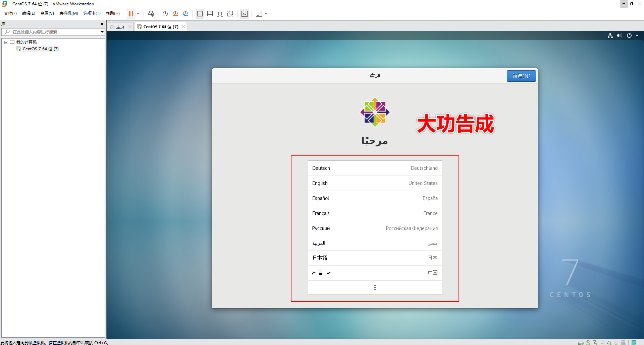Click the network adapter status icon
Screen dimensions: 644x345
595,342
